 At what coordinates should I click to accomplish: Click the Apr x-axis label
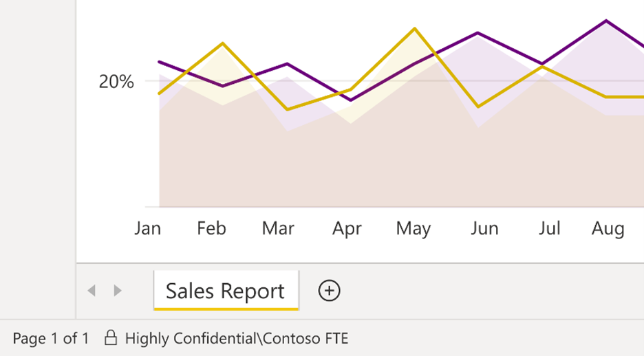coord(347,228)
